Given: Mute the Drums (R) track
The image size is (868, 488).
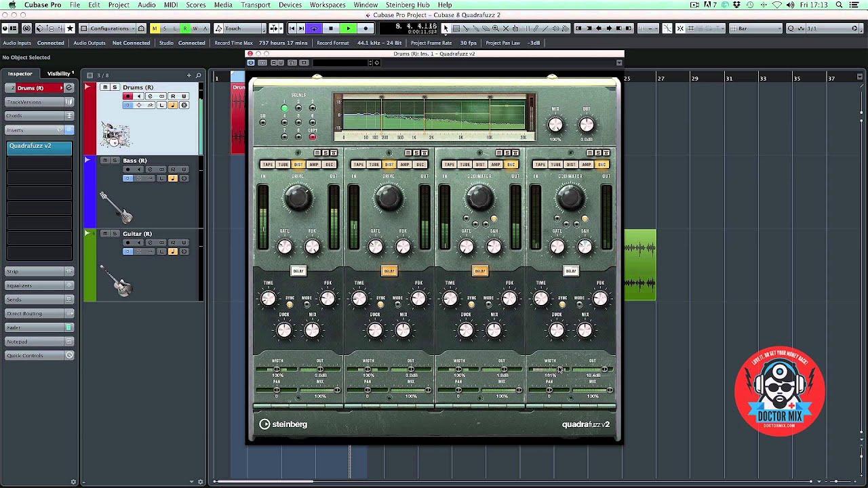Looking at the screenshot, I should pos(104,87).
